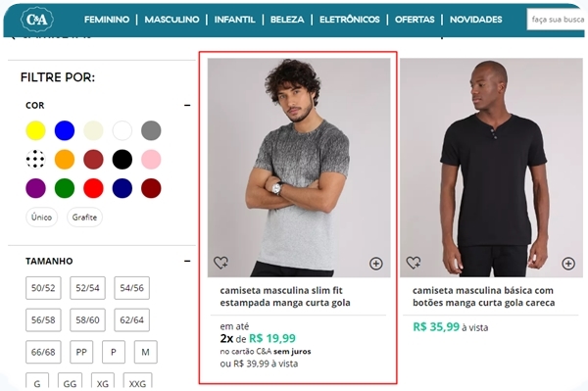Viewport: 588px width, 391px height.
Task: Filter by yellow color swatch
Action: [x=35, y=130]
